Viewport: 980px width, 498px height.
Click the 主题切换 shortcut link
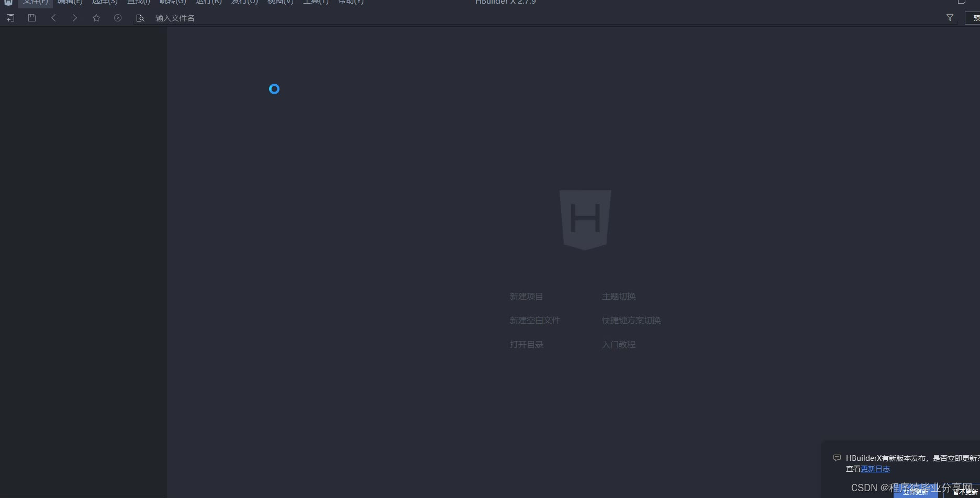pos(619,297)
